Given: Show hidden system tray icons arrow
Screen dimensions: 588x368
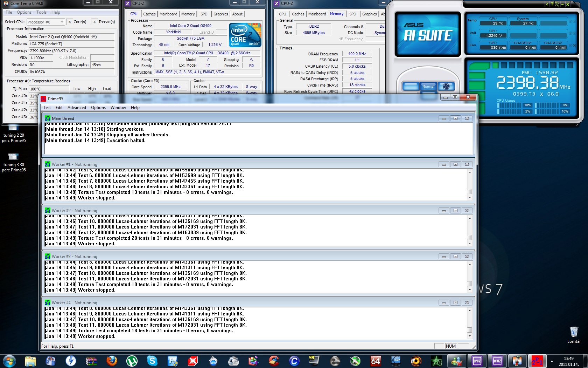Looking at the screenshot, I should point(552,361).
